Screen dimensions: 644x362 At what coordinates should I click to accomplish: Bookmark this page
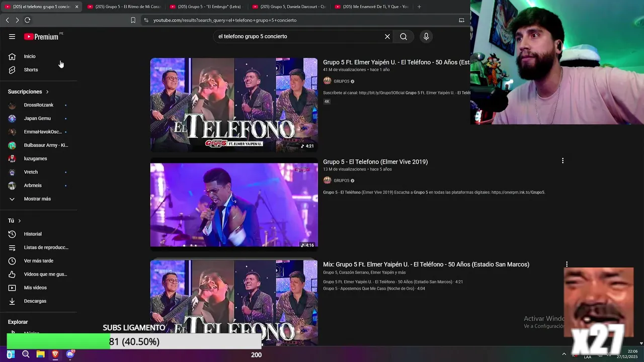pos(133,20)
